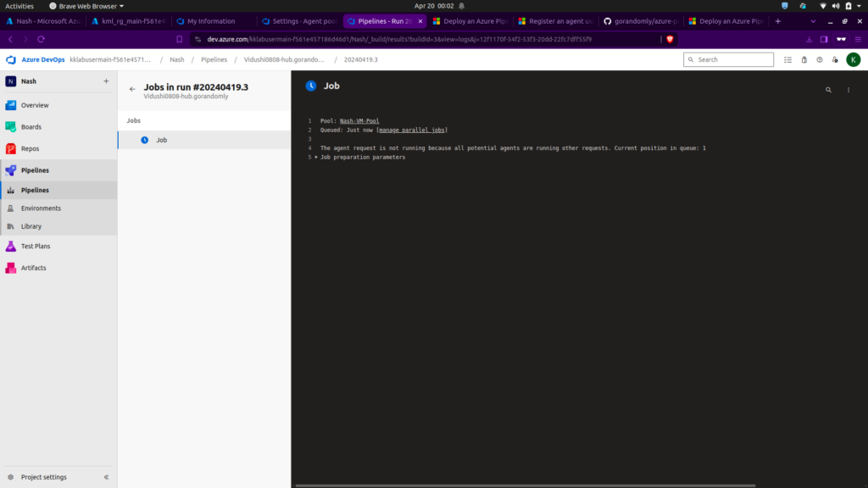Click the Azure DevOps search box

729,60
